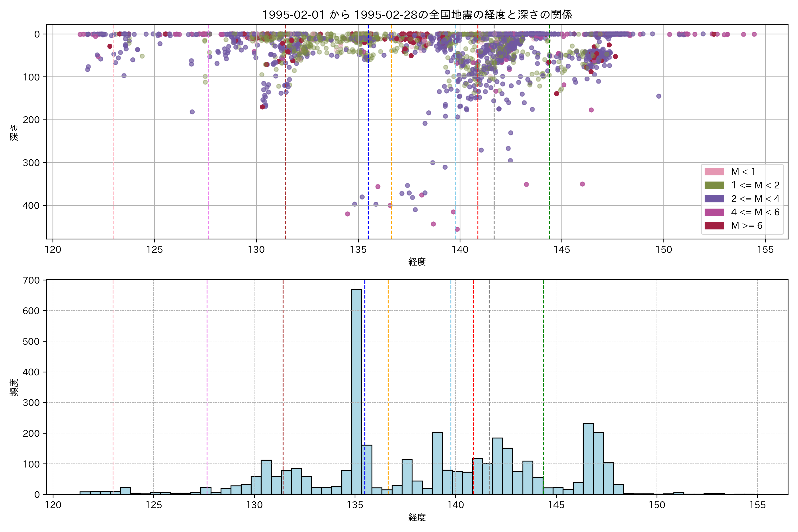This screenshot has height=532, width=798.
Task: Click the chart title text at top
Action: 417,15
